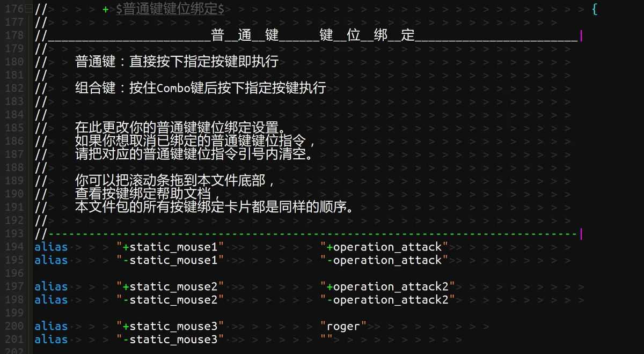Click line number 194 in the gutter
The width and height of the screenshot is (644, 354).
[x=14, y=247]
